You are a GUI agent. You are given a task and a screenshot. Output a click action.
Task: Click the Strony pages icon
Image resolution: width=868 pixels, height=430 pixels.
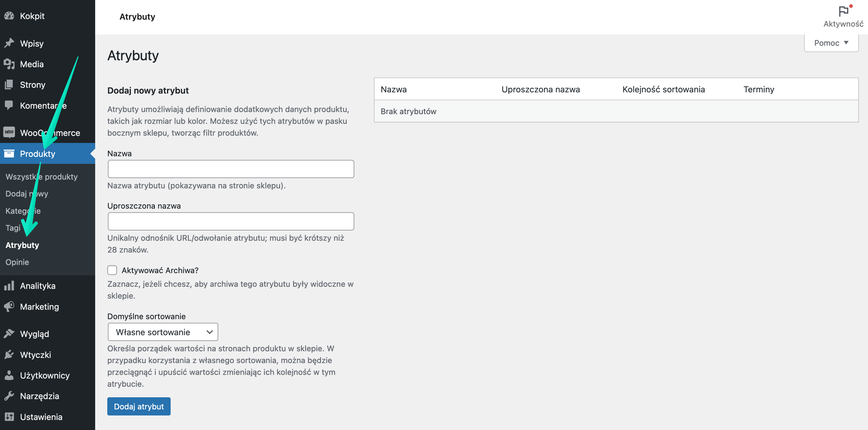pos(9,84)
